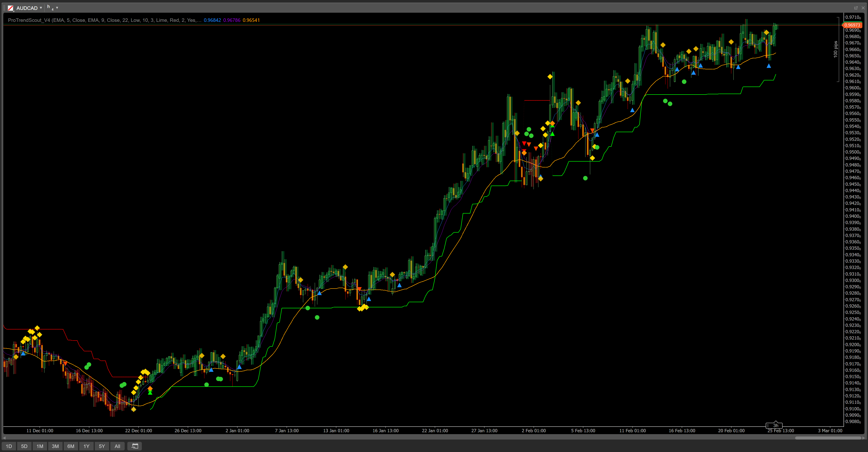Show All historical data range
Screen dimensions: 868x452
click(x=117, y=446)
